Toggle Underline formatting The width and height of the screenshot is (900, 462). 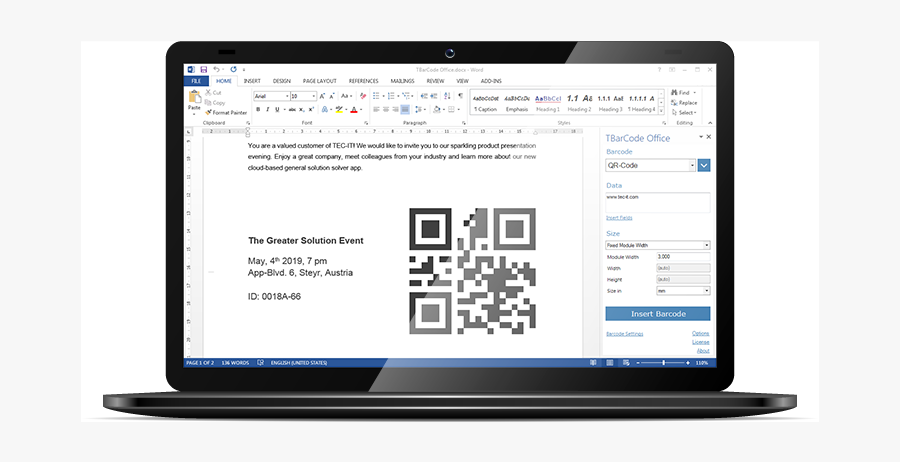pos(277,109)
